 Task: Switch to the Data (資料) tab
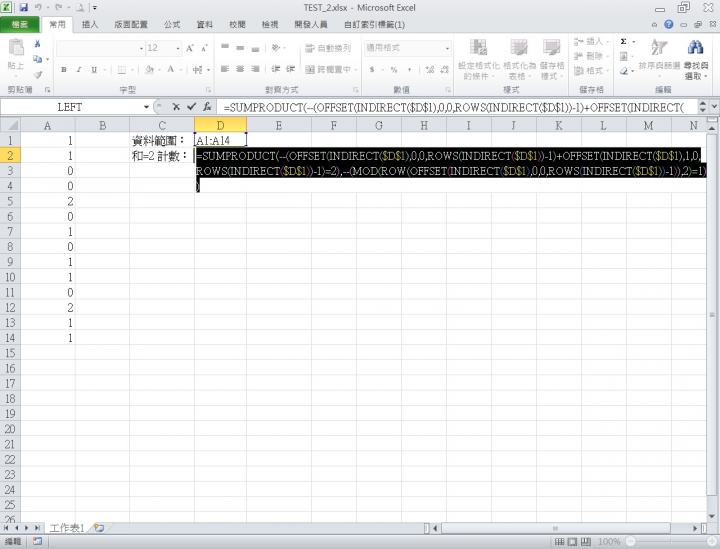[205, 25]
